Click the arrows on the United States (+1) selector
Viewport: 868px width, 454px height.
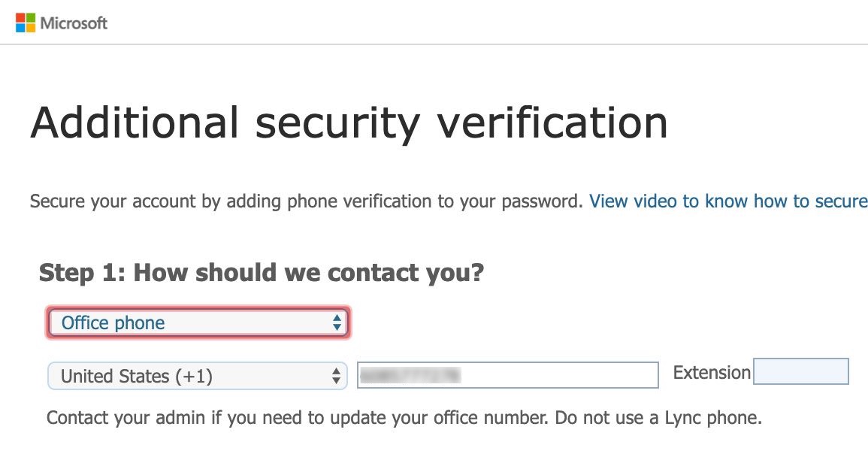337,376
